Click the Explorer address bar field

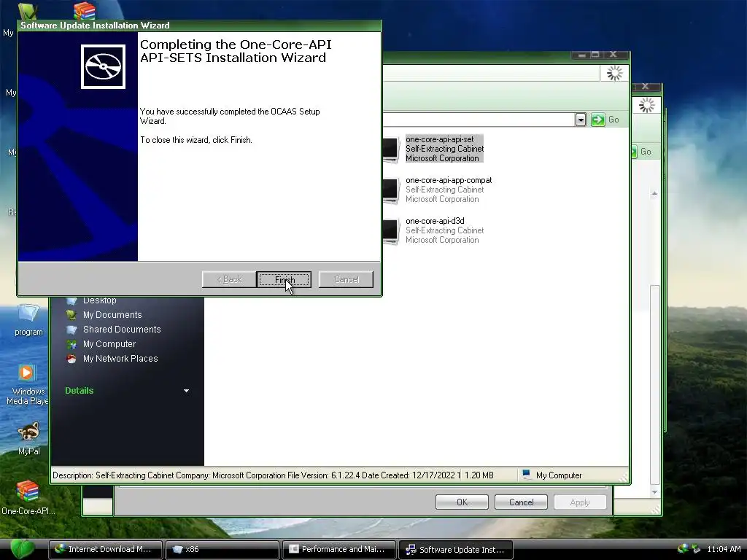click(479, 120)
